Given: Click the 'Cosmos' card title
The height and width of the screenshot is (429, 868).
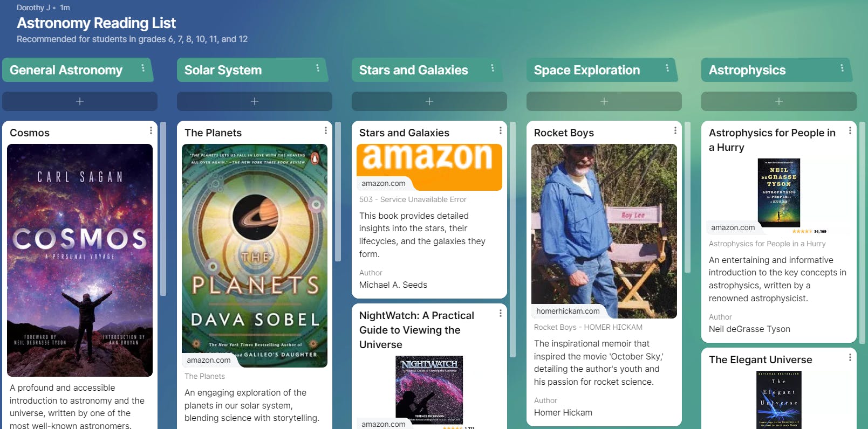Looking at the screenshot, I should tap(30, 133).
